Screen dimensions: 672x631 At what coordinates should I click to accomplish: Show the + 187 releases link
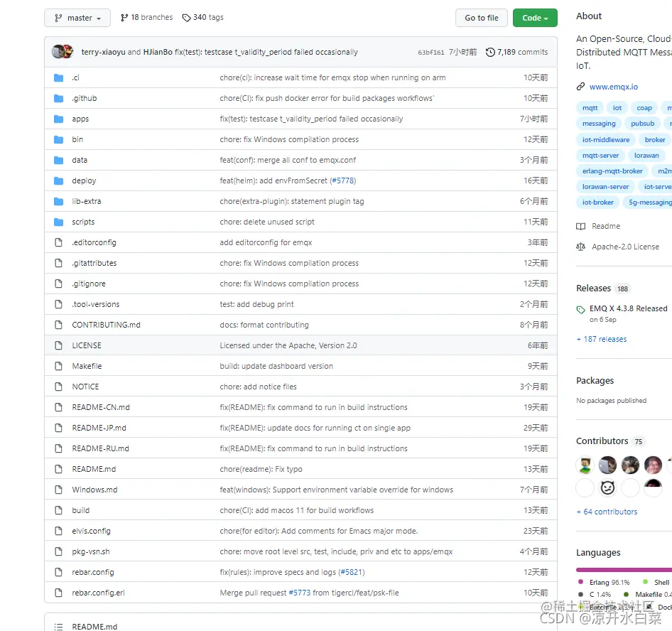coord(601,339)
